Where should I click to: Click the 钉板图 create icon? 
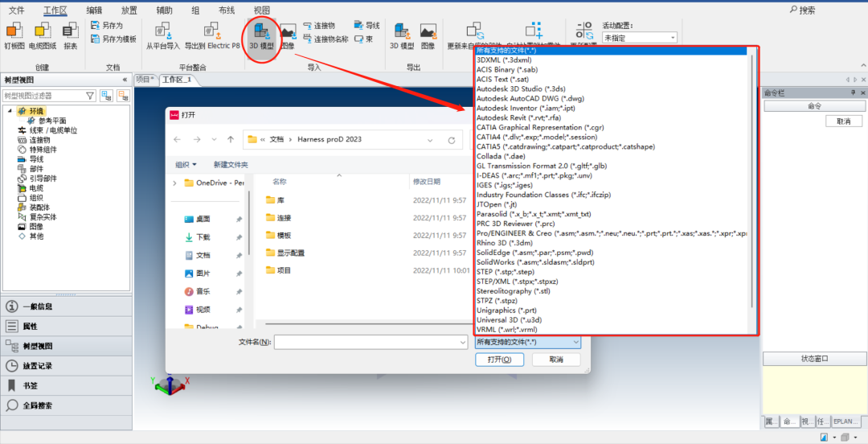tap(14, 31)
